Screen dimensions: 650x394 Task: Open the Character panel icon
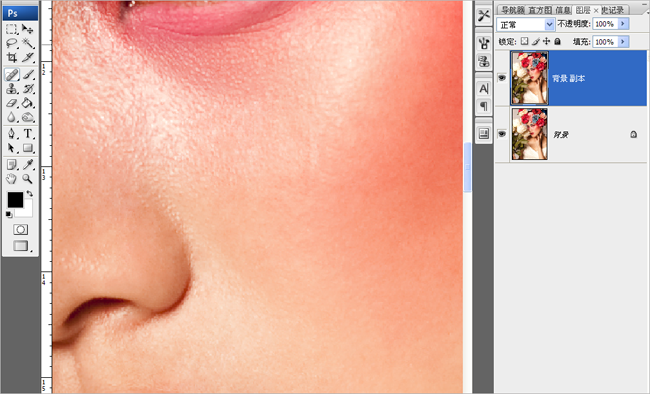(x=483, y=88)
